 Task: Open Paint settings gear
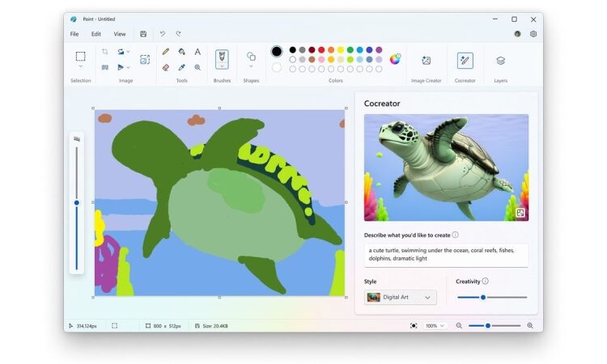pos(533,34)
